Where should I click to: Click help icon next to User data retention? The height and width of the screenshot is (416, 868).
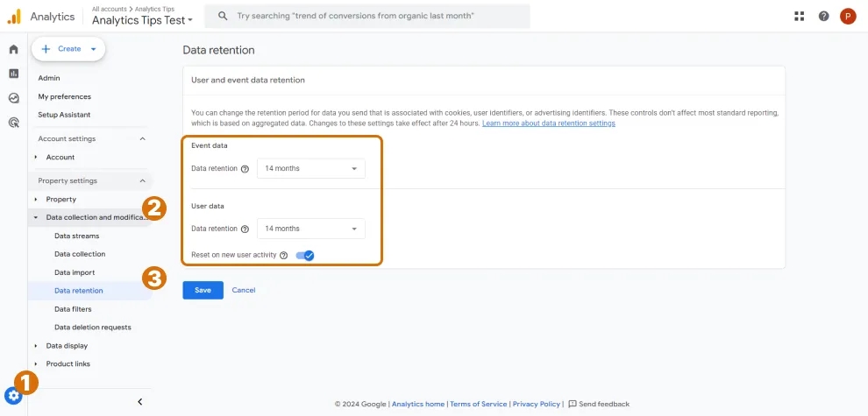point(245,229)
